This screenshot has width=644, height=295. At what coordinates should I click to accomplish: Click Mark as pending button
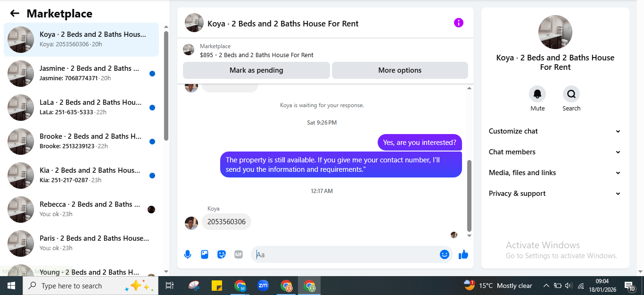[x=256, y=70]
